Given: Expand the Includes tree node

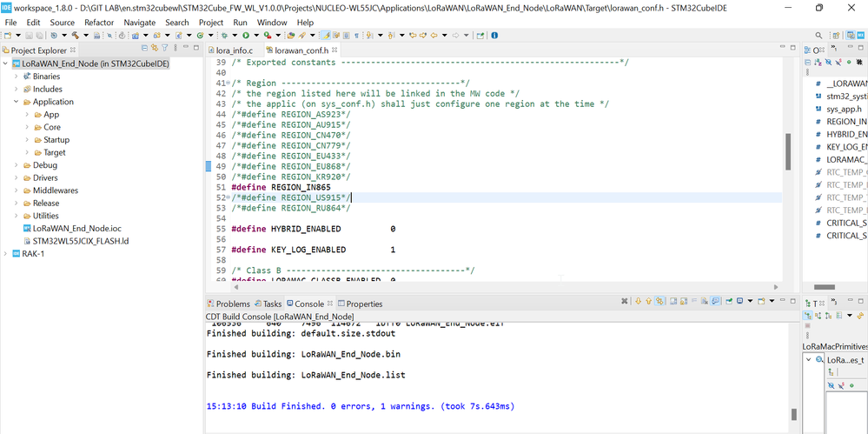Looking at the screenshot, I should [16, 90].
